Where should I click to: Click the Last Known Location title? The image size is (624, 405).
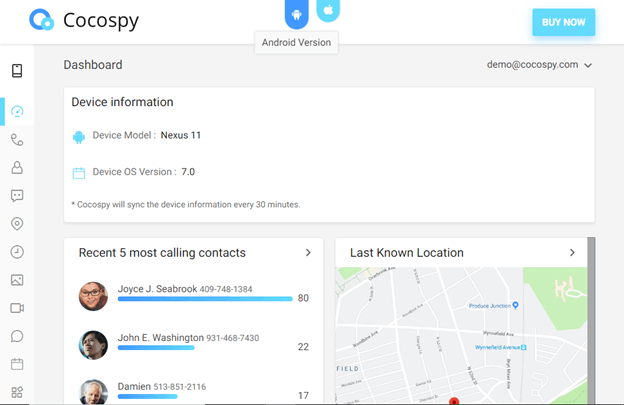407,253
